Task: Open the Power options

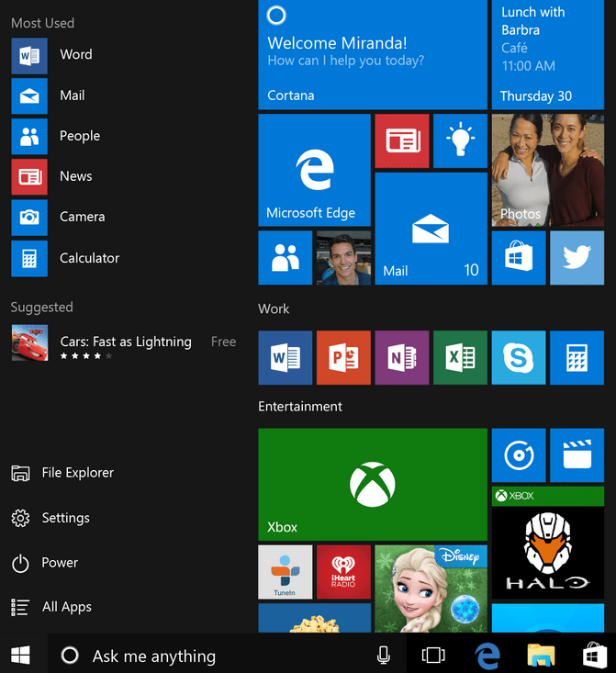Action: [x=45, y=563]
